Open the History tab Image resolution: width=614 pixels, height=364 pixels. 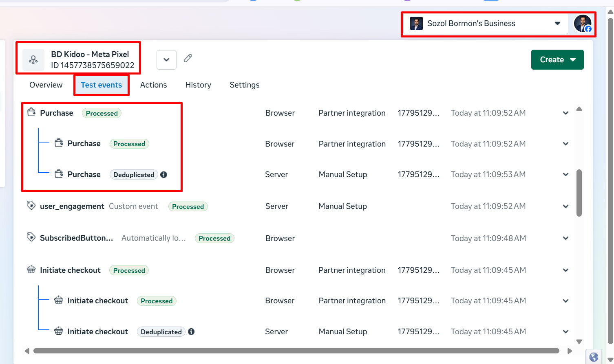[x=198, y=85]
